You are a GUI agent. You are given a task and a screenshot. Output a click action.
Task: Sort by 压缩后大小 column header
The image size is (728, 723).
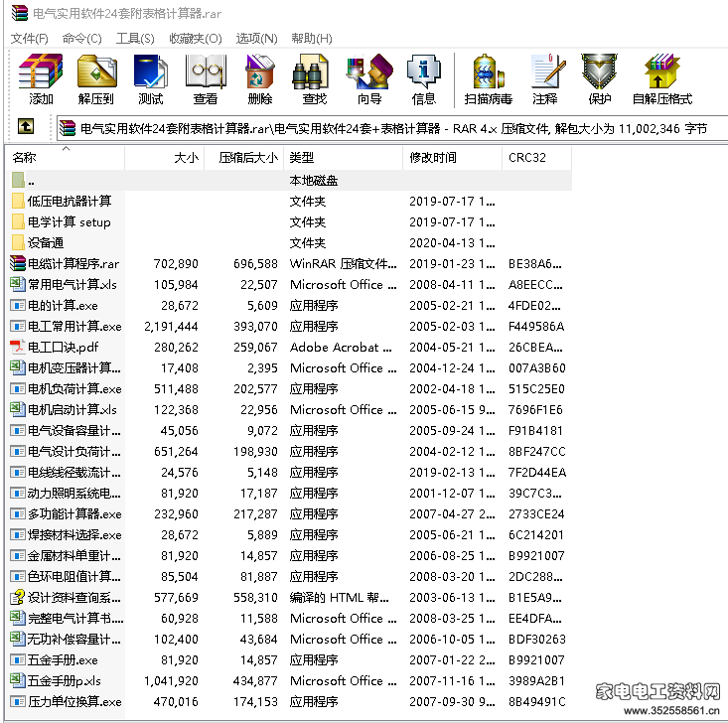[x=243, y=158]
